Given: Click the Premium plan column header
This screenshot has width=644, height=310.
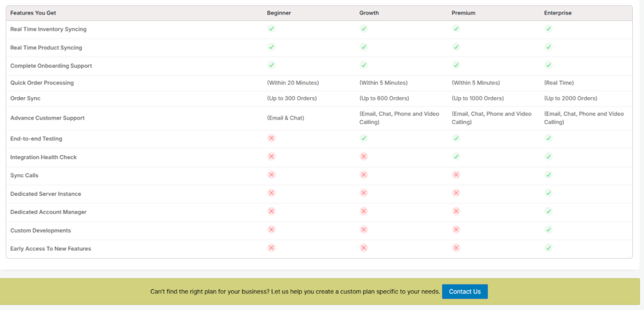Looking at the screenshot, I should [x=463, y=13].
